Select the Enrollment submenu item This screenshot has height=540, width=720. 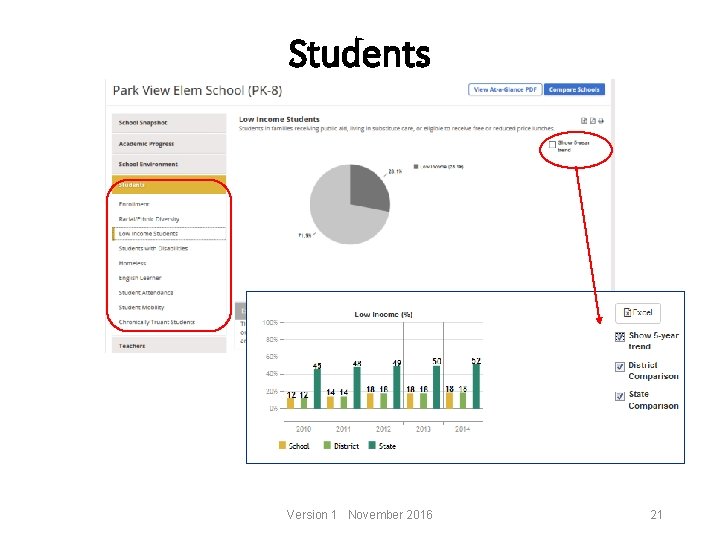134,204
